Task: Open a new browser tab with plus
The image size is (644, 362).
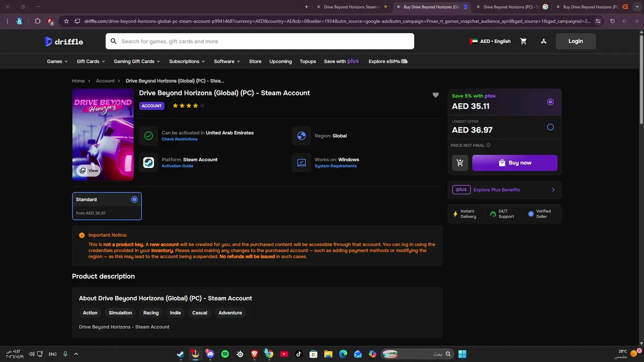Action: click(x=307, y=7)
